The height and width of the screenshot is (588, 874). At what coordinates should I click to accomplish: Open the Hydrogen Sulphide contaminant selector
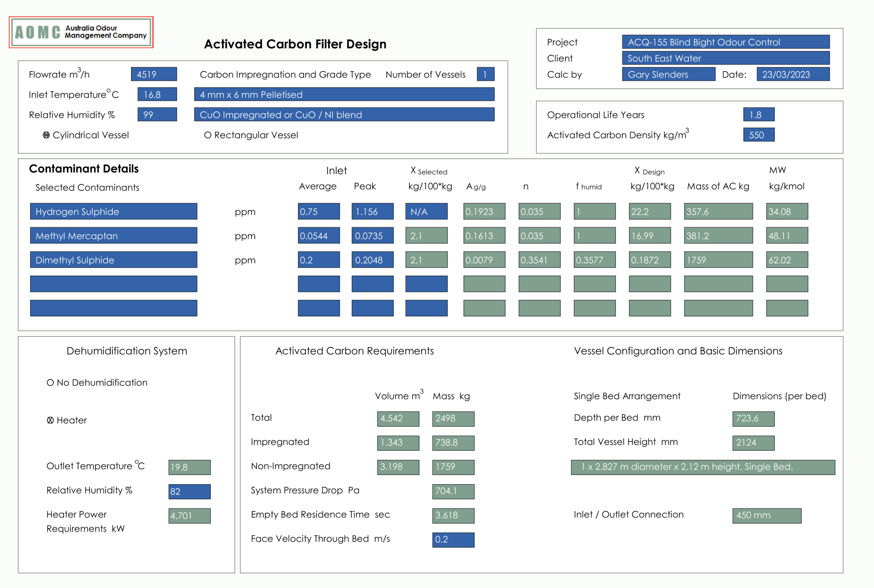(x=113, y=211)
